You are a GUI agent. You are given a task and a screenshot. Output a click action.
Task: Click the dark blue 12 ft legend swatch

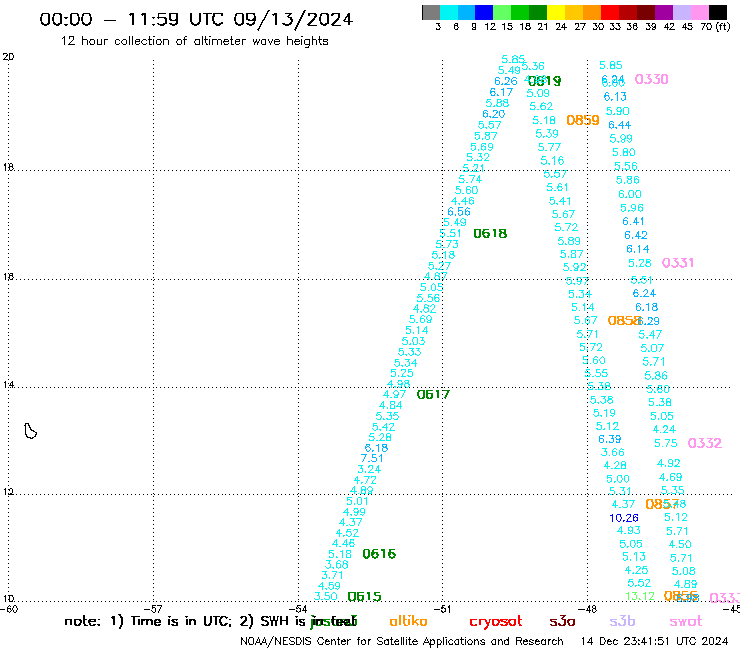[x=484, y=12]
